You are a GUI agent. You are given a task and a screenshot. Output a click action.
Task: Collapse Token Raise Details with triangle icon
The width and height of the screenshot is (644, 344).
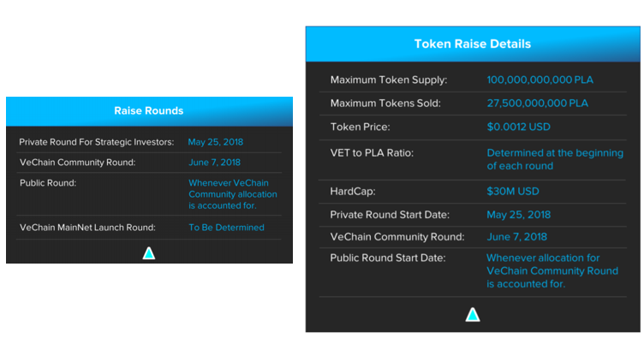[473, 314]
